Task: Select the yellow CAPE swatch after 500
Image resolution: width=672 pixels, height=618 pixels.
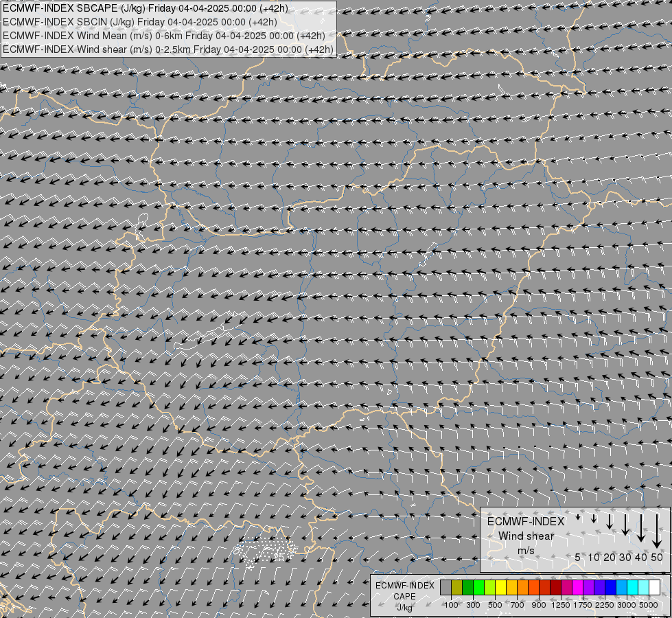Action: pos(501,588)
